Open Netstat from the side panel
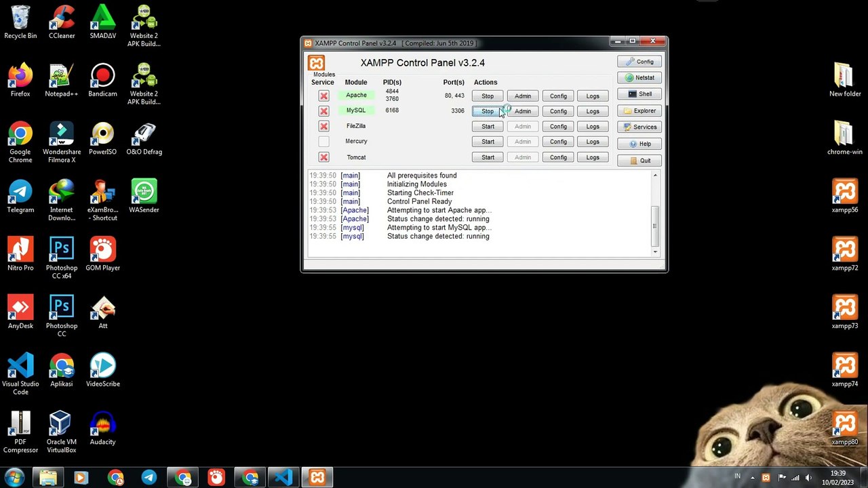Screen dimensions: 868x488 [639, 78]
